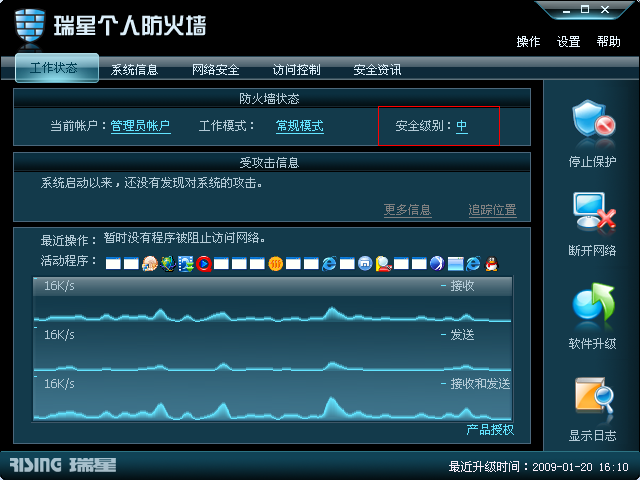Switch to the 工作状态 tab
The height and width of the screenshot is (480, 640).
point(57,68)
